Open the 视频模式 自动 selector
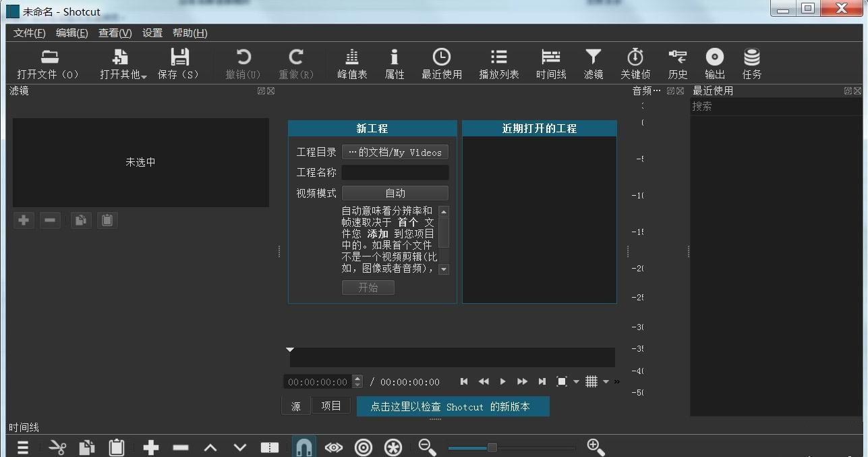The width and height of the screenshot is (868, 457). pos(395,193)
